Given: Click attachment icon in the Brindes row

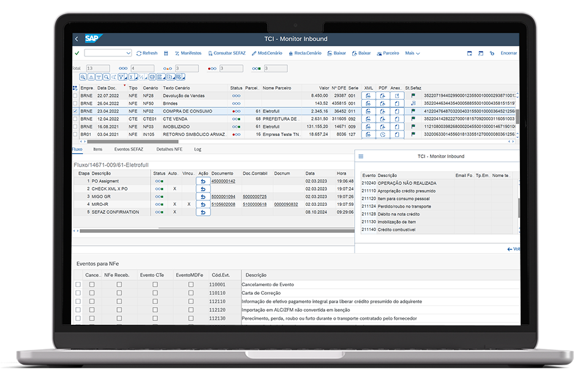Looking at the screenshot, I should (x=397, y=104).
